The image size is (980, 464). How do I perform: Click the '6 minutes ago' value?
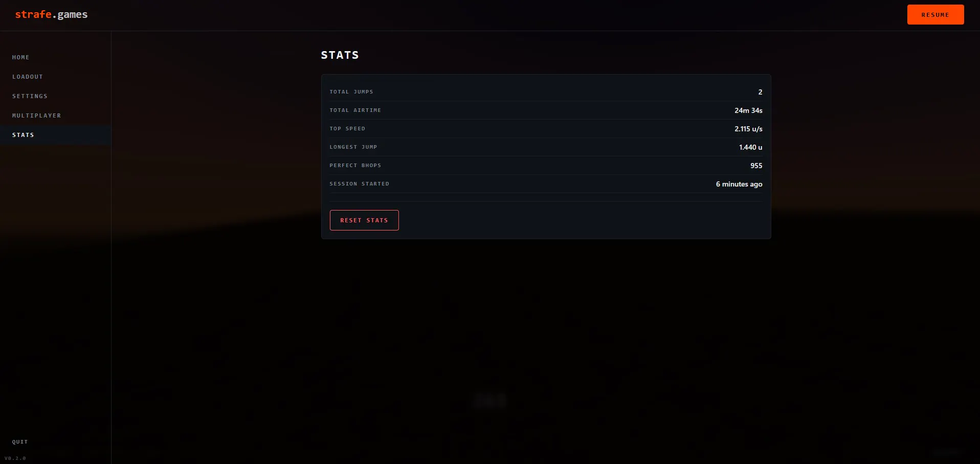(739, 184)
